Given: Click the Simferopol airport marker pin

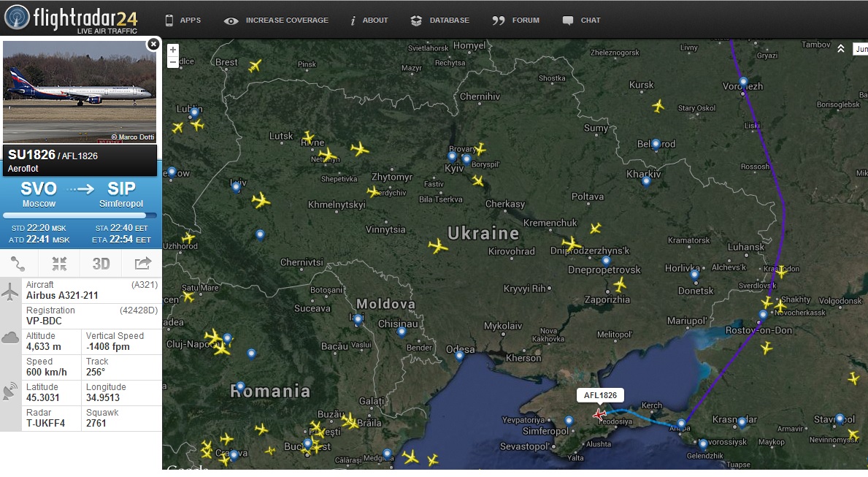Looking at the screenshot, I should (x=569, y=421).
